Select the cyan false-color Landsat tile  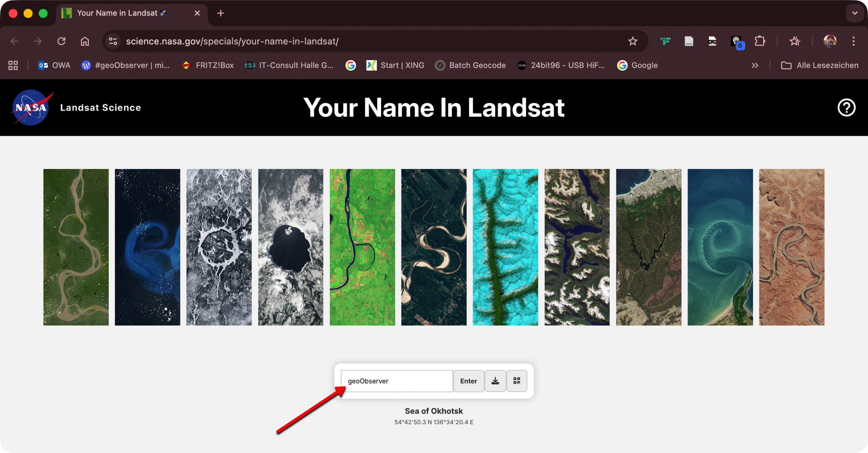pos(505,247)
